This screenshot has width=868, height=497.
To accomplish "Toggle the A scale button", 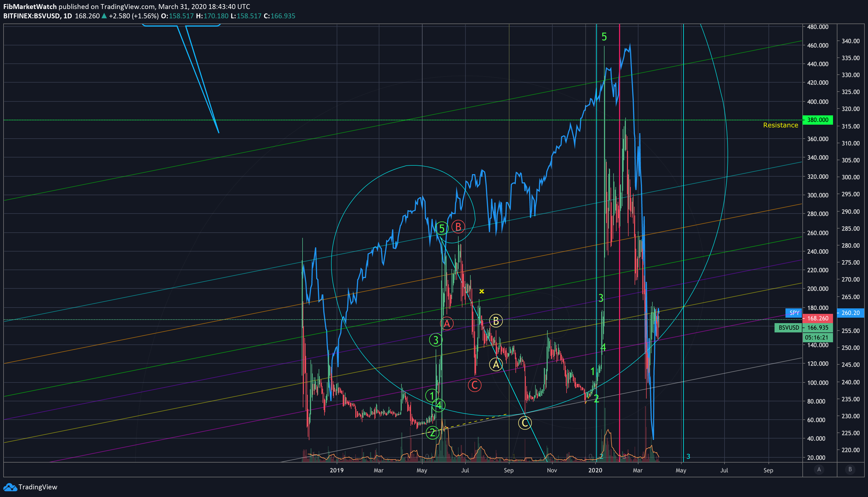I will point(819,469).
